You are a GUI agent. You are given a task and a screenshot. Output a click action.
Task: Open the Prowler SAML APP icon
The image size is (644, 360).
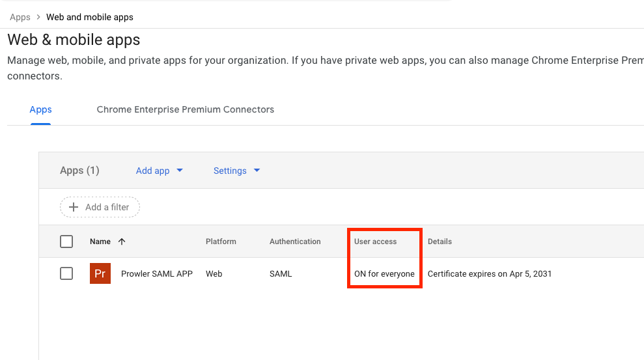coord(100,273)
